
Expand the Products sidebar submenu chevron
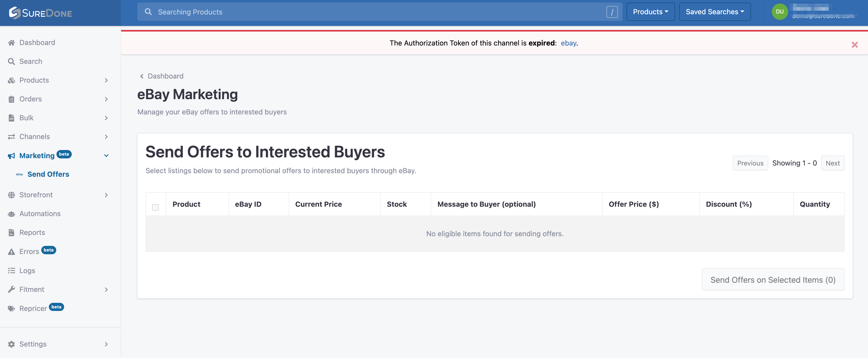(x=106, y=81)
